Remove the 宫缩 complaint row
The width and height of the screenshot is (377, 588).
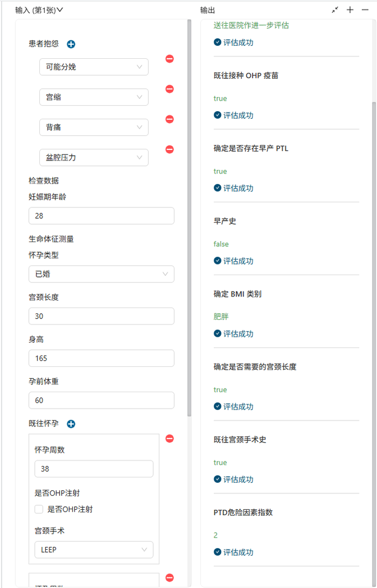[x=170, y=89]
